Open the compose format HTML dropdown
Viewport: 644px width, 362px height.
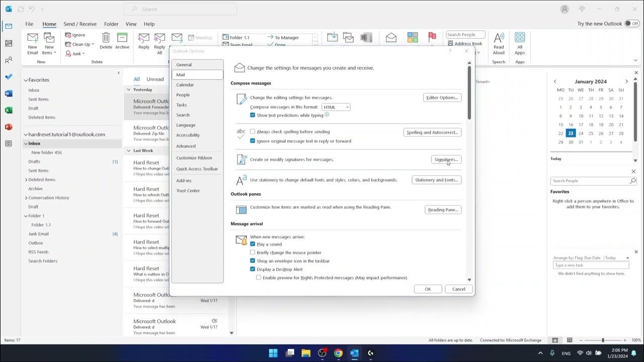point(336,107)
